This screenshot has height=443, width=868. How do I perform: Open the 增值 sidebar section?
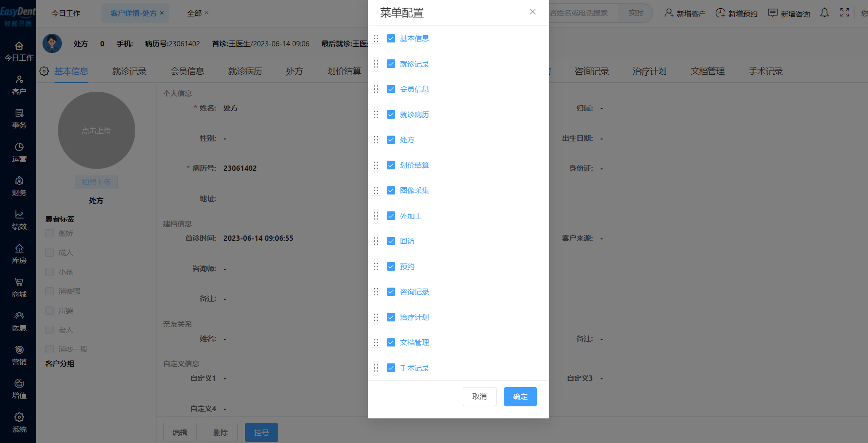(x=19, y=389)
